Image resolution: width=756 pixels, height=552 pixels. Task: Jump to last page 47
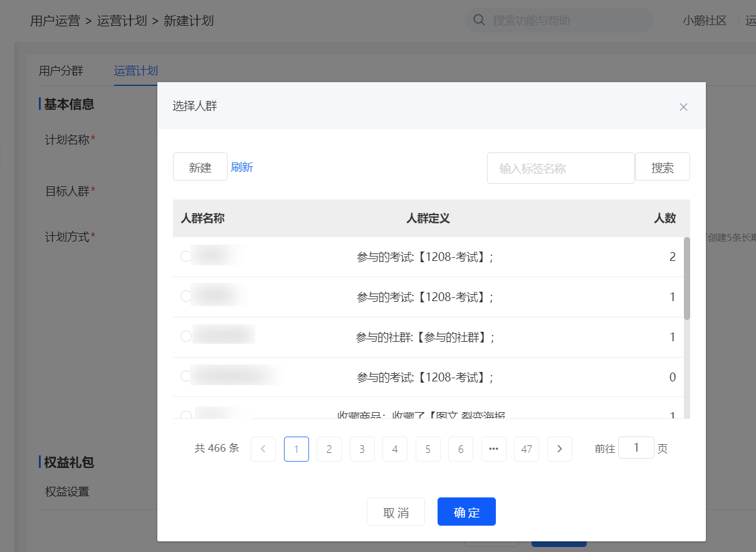(527, 449)
